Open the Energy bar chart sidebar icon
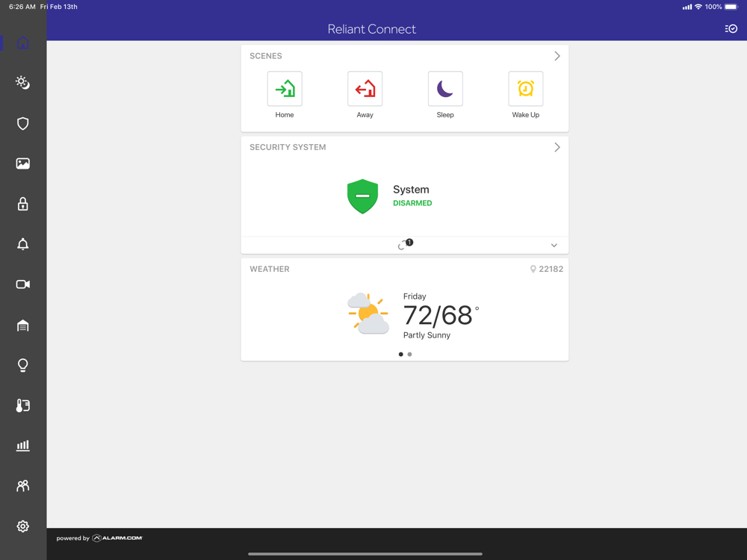This screenshot has height=560, width=747. coord(23,446)
